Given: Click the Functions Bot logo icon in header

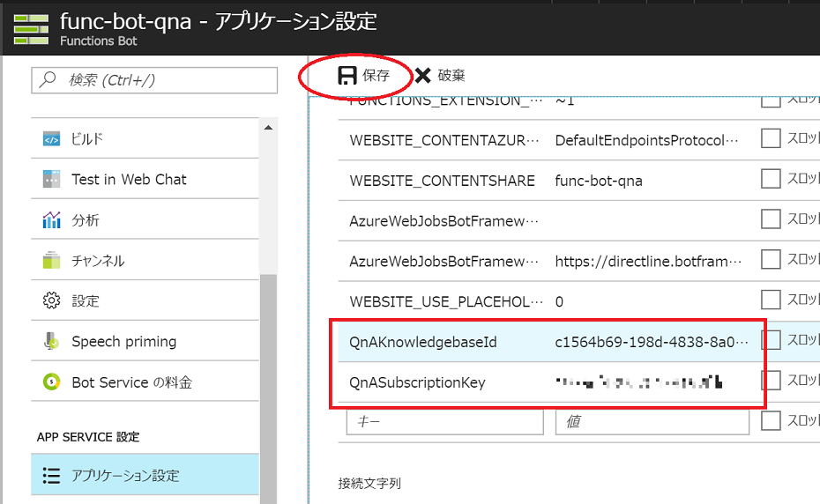Looking at the screenshot, I should pyautogui.click(x=31, y=29).
